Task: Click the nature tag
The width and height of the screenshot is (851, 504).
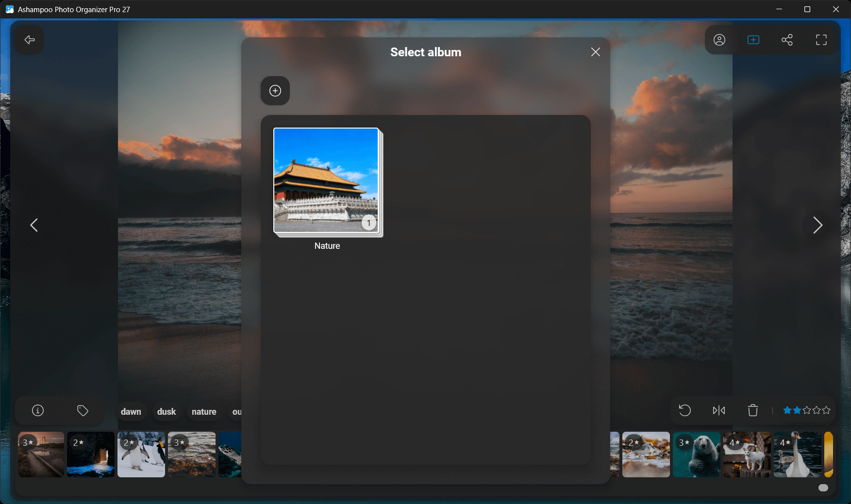Action: 204,412
